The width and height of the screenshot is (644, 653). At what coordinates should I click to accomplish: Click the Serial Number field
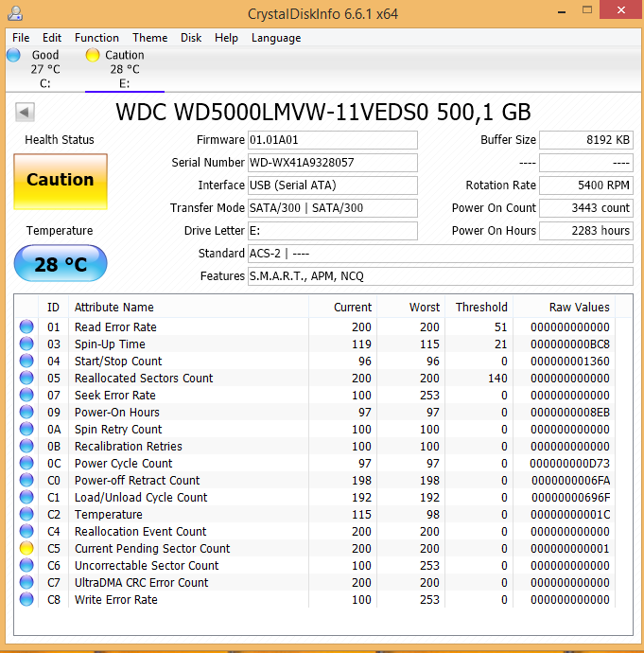(332, 163)
